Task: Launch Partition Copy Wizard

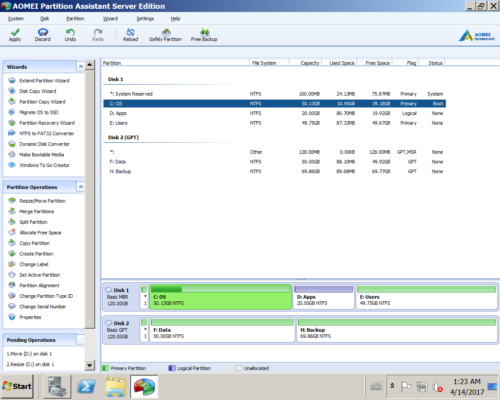Action: [x=37, y=102]
